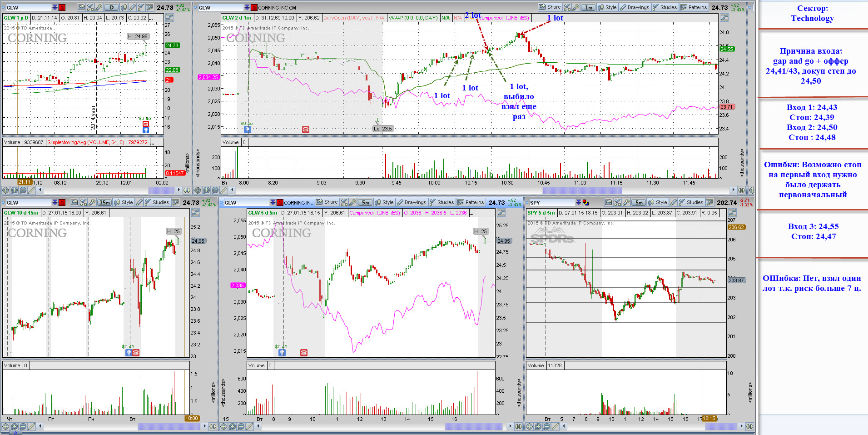Click VWAP (0.0, 0.0, DAY) study label

tap(413, 18)
